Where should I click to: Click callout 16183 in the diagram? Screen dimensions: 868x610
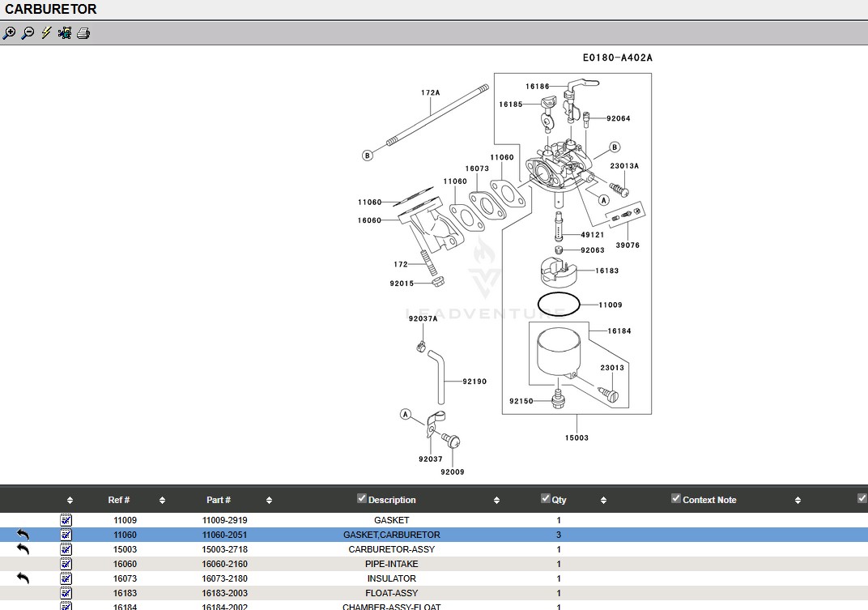click(606, 271)
